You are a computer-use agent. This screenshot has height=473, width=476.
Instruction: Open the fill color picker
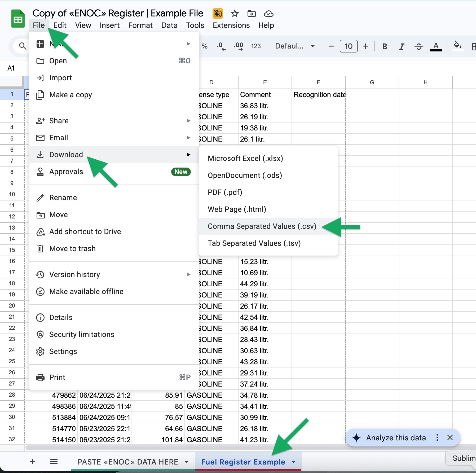458,46
